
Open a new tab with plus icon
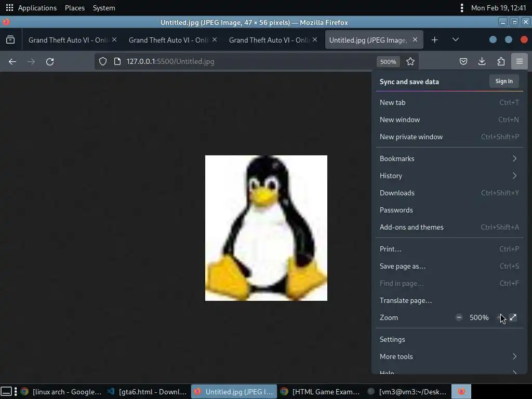click(435, 40)
